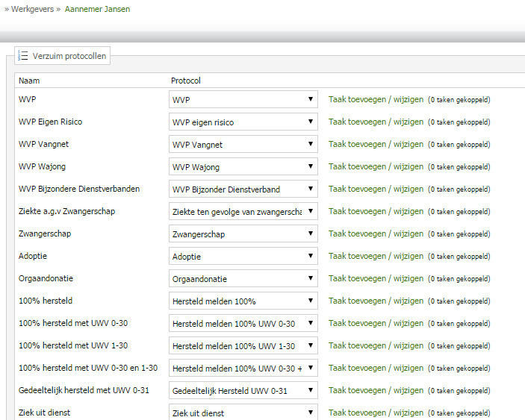Image resolution: width=525 pixels, height=420 pixels.
Task: Click Taak toevoegen / wijzigen for Zwangerschap
Action: pos(376,233)
